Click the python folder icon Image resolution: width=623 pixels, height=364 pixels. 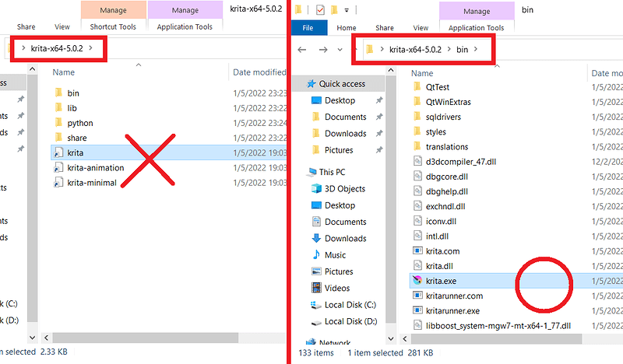tap(58, 123)
